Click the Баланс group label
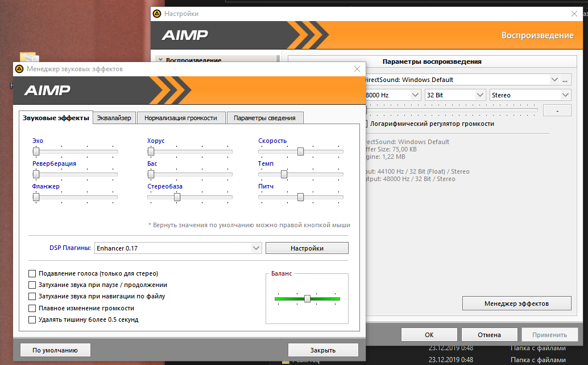 281,273
